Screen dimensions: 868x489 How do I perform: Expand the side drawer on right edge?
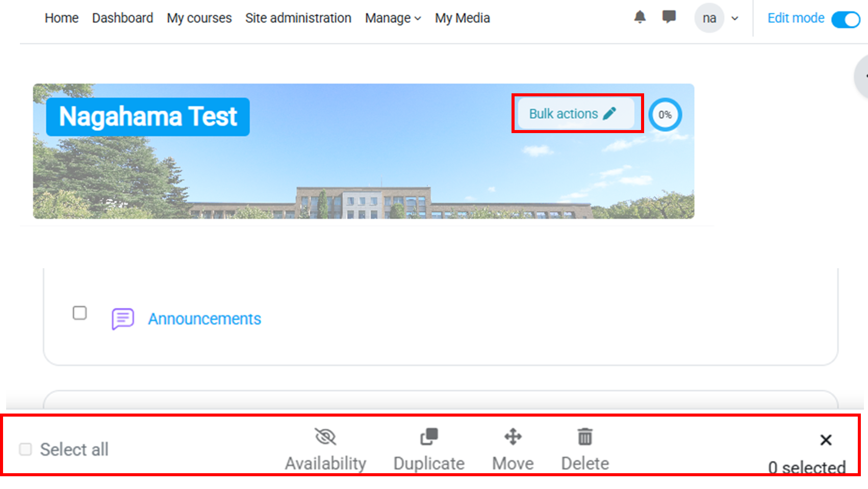coord(862,76)
